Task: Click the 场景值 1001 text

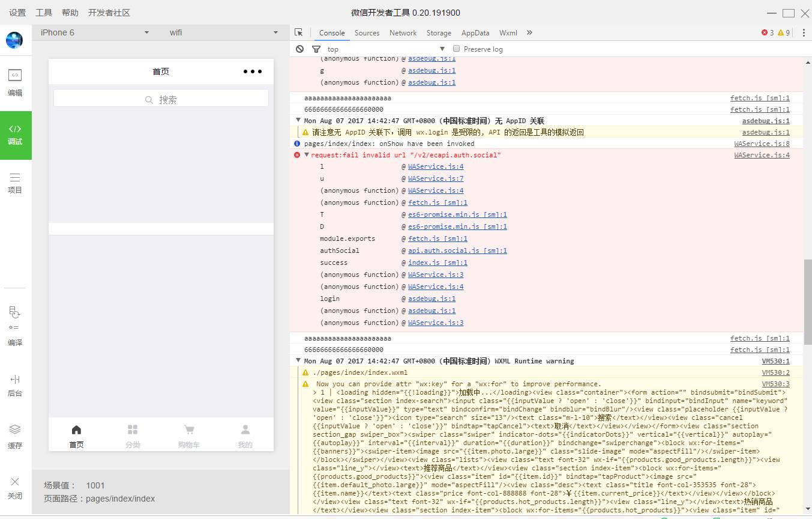Action: 74,485
